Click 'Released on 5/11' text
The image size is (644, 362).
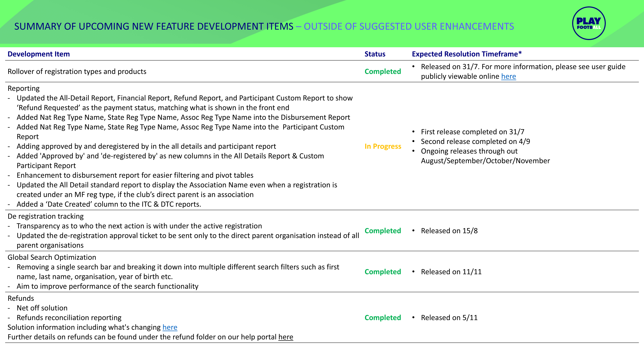coord(449,318)
